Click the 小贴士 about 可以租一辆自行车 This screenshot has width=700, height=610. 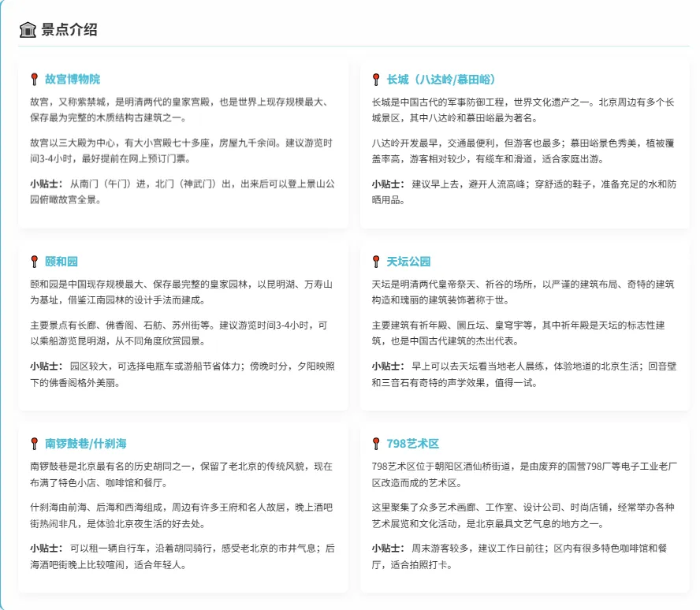(182, 556)
